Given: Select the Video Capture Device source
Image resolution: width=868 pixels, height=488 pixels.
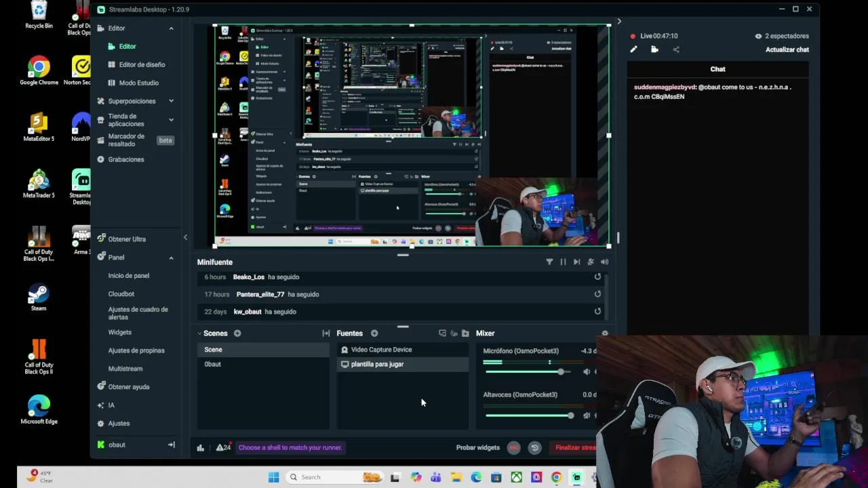Looking at the screenshot, I should pyautogui.click(x=403, y=350).
